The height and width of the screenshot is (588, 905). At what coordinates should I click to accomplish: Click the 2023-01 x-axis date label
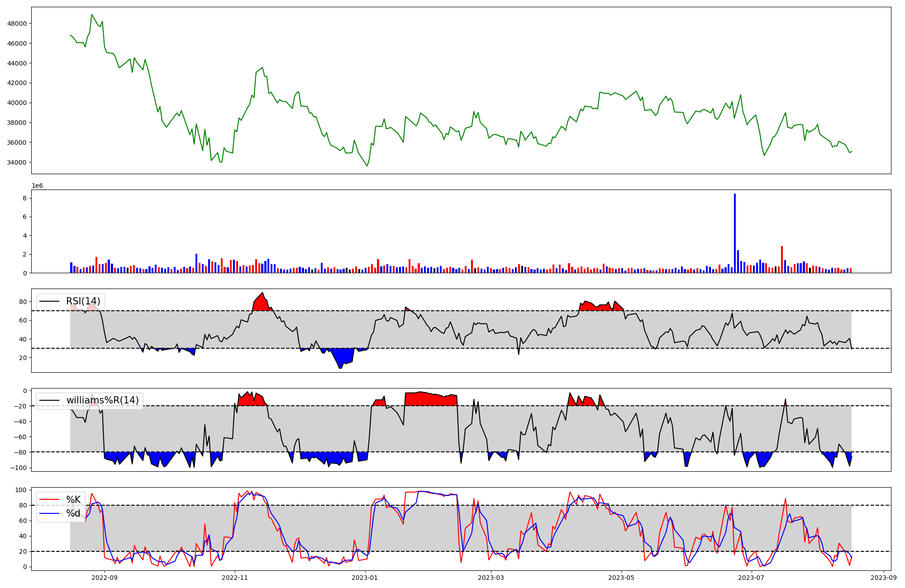[365, 578]
